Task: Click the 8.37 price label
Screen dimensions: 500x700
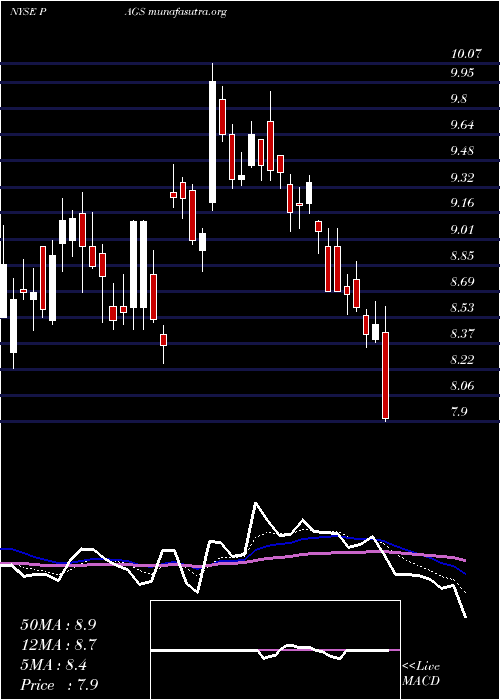Action: (x=462, y=334)
